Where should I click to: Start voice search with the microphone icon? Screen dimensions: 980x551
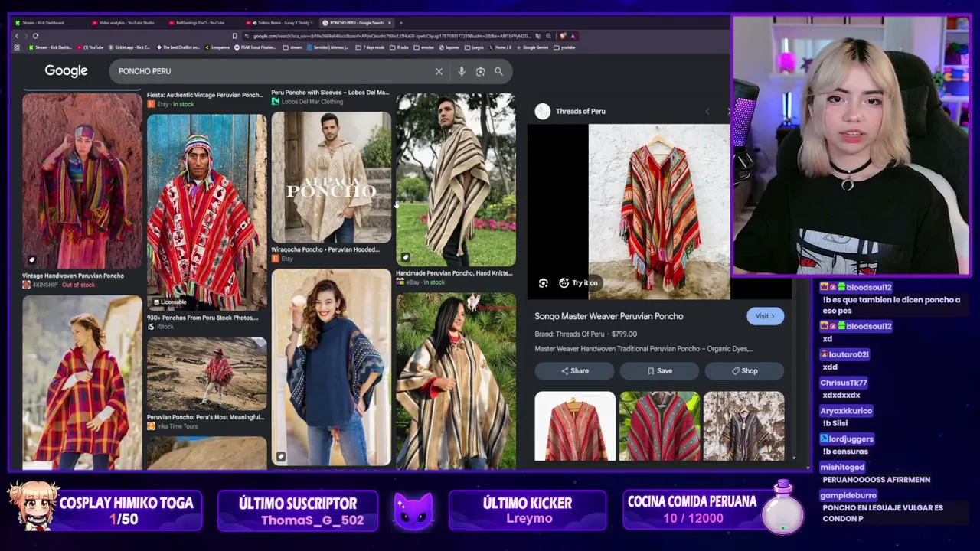pyautogui.click(x=461, y=71)
